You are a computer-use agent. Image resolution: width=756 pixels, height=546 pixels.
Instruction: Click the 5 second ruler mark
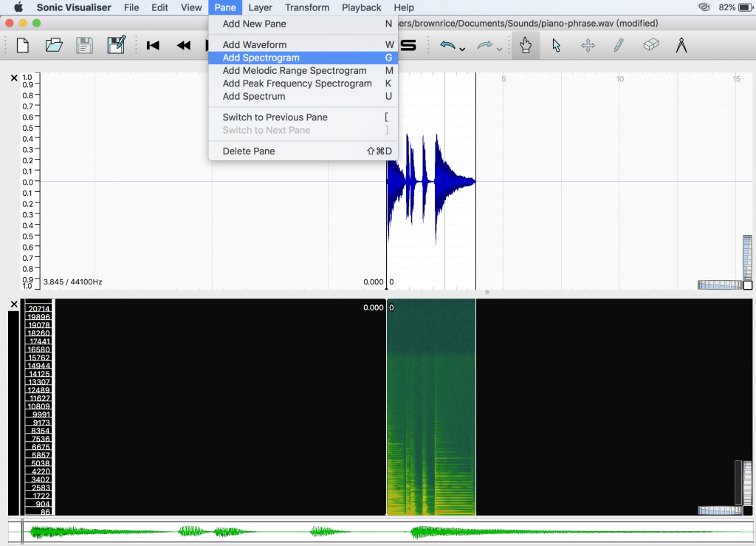[x=504, y=79]
